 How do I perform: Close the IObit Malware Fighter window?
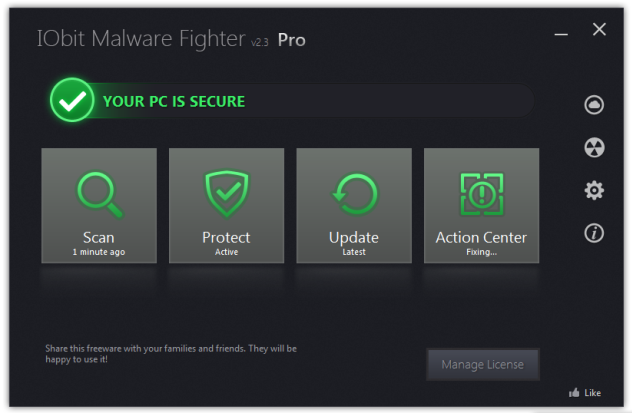click(x=599, y=30)
